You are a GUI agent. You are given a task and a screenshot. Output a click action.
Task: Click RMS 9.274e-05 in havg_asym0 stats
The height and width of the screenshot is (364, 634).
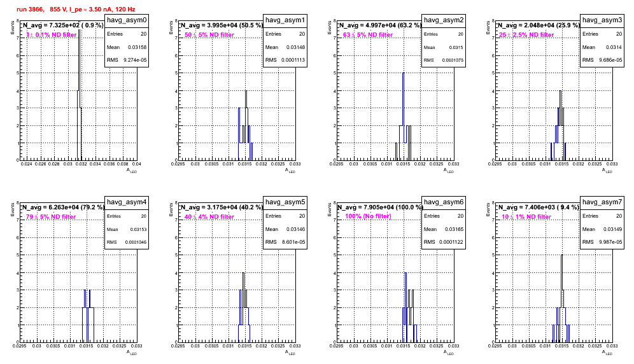tap(127, 60)
